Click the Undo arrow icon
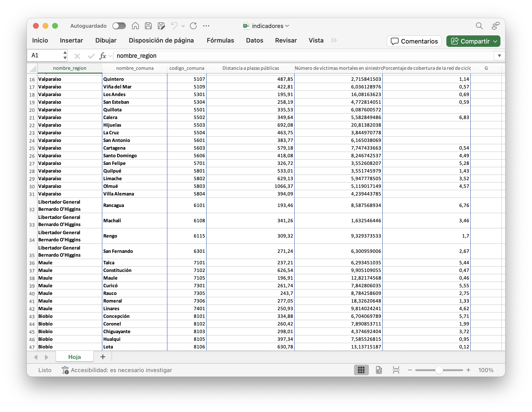Image resolution: width=532 pixels, height=412 pixels. (x=174, y=26)
